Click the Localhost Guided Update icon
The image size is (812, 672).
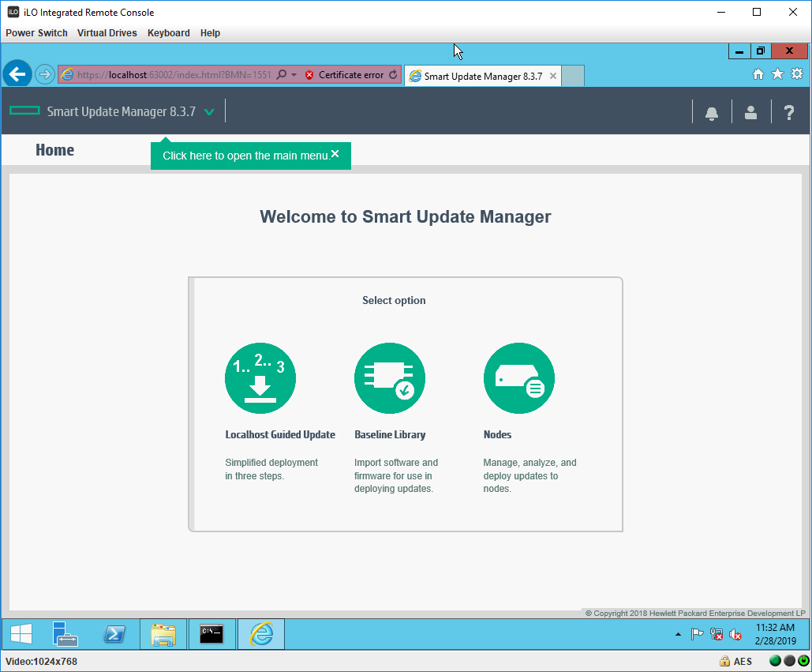(260, 378)
